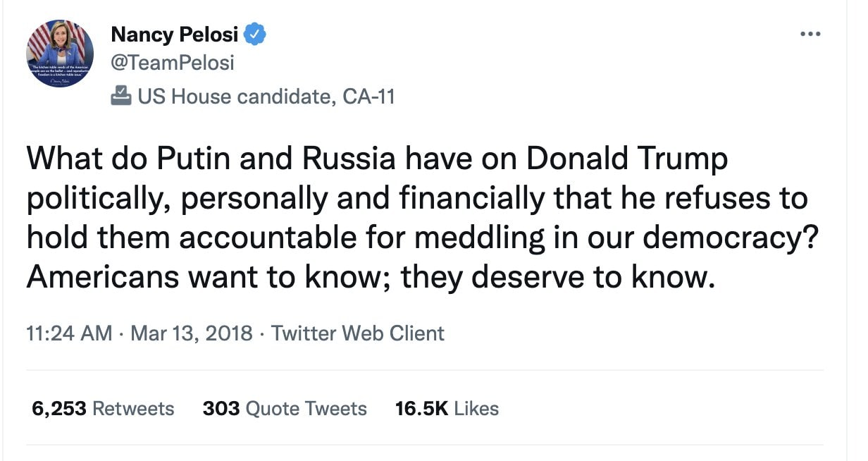Click the tweet's first line mentioning Donald Trump

[x=377, y=159]
